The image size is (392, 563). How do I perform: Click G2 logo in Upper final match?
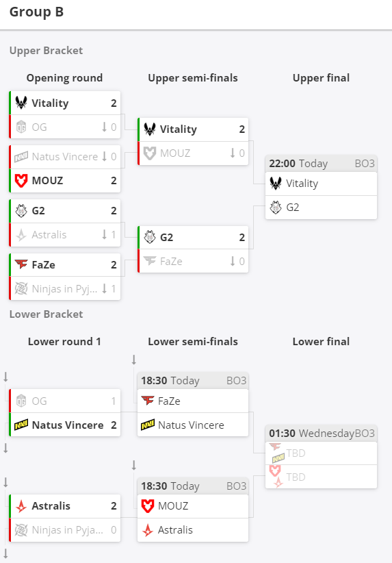[x=276, y=208]
